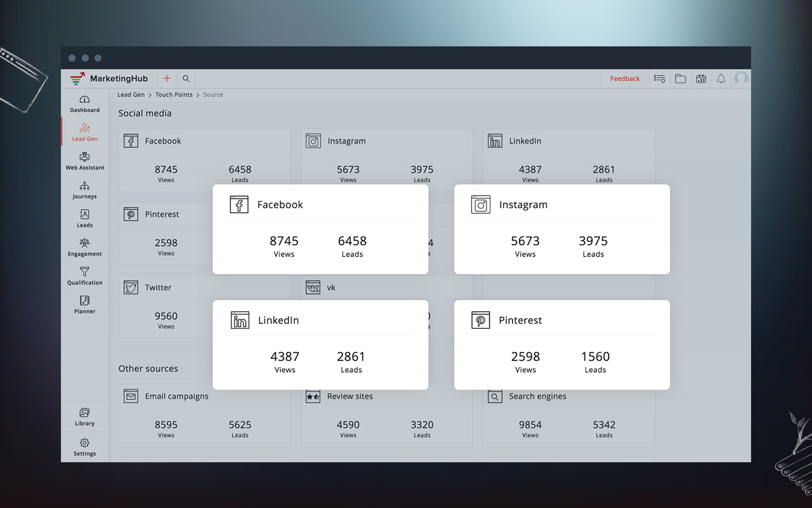Open the calendar icon in top bar
The height and width of the screenshot is (508, 812).
(701, 79)
